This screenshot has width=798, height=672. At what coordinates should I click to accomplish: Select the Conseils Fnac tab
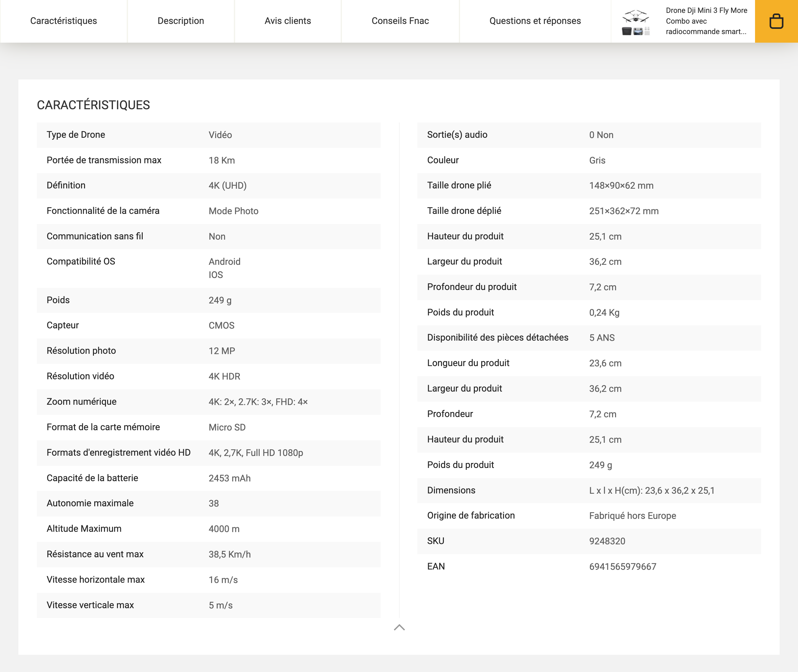[x=400, y=21]
